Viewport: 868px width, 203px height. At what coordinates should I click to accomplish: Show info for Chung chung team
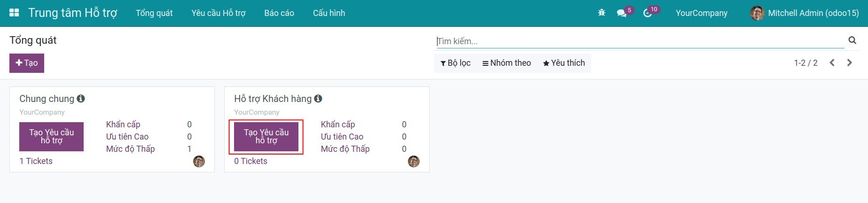tap(81, 99)
